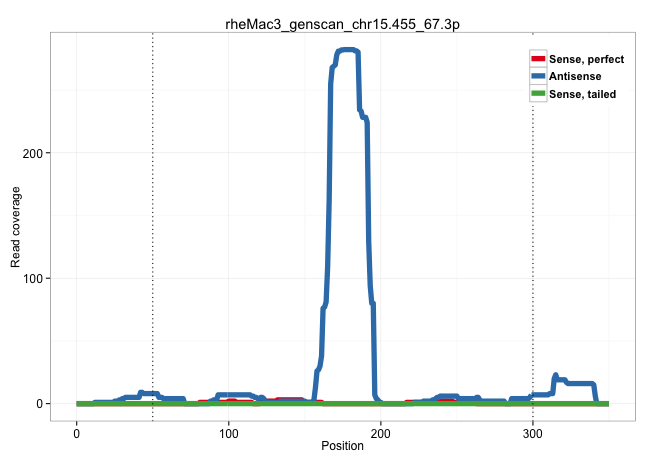Click the top of the tall antisense peak
The width and height of the screenshot is (650, 460).
coord(347,50)
